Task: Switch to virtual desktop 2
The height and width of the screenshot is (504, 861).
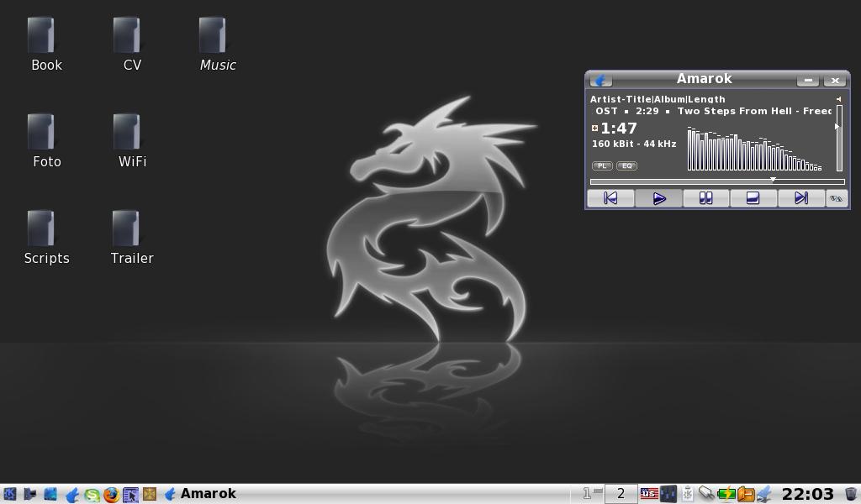Action: (621, 494)
